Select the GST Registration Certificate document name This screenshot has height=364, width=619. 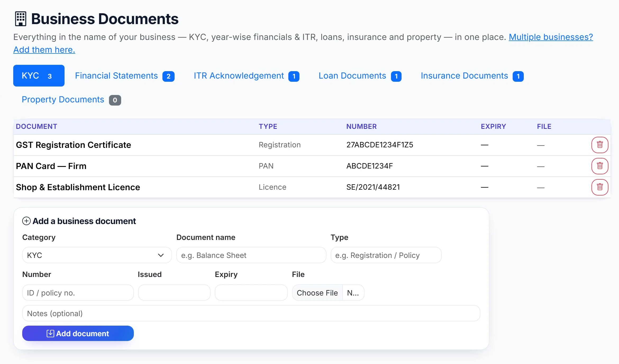click(74, 145)
